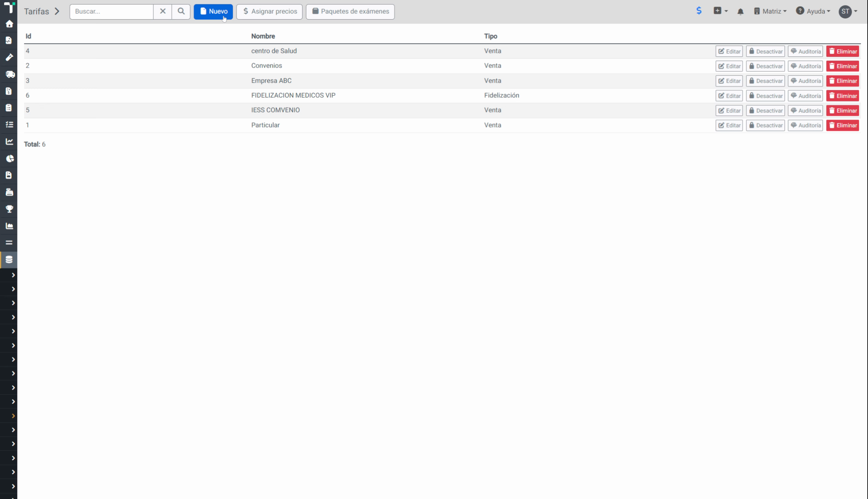Open the cash register icon in sidebar

point(9,192)
